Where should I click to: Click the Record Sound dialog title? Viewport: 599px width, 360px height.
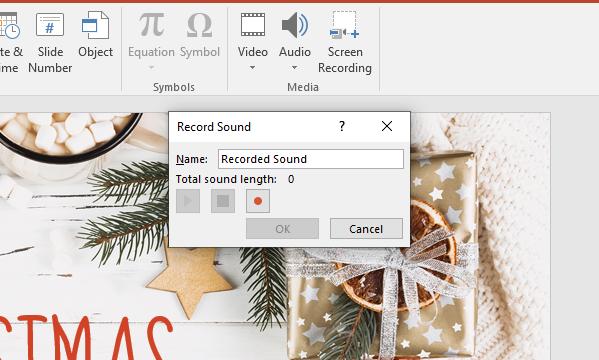214,126
